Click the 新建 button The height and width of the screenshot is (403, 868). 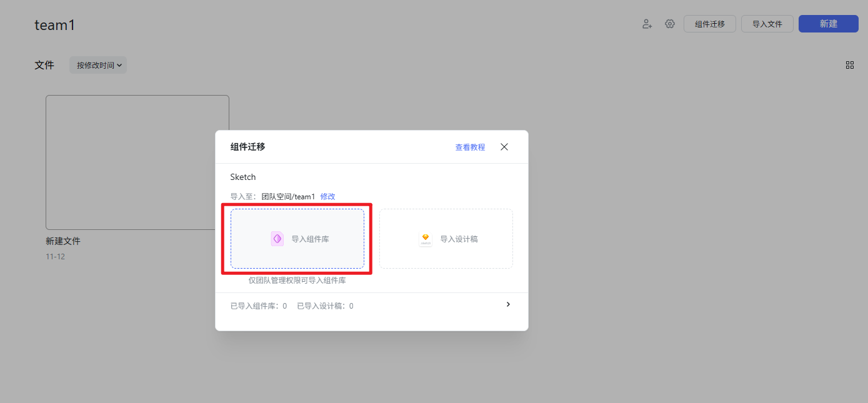click(828, 23)
